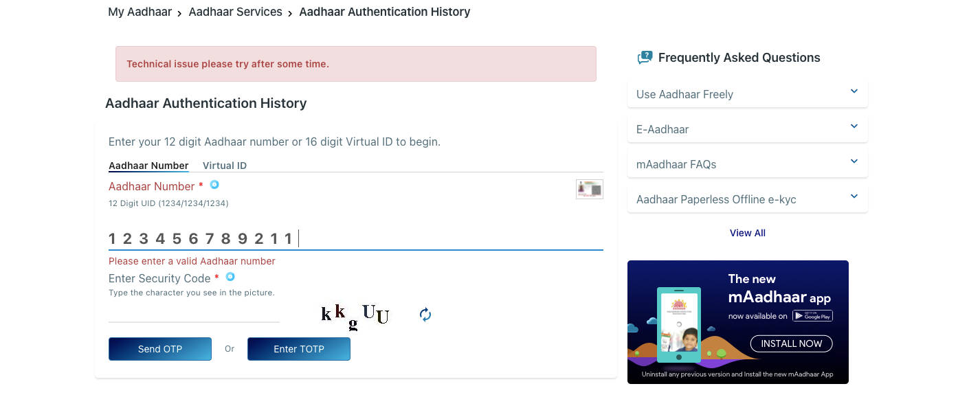Go to My Aadhaar breadcrumb
The width and height of the screenshot is (980, 395).
tap(140, 12)
